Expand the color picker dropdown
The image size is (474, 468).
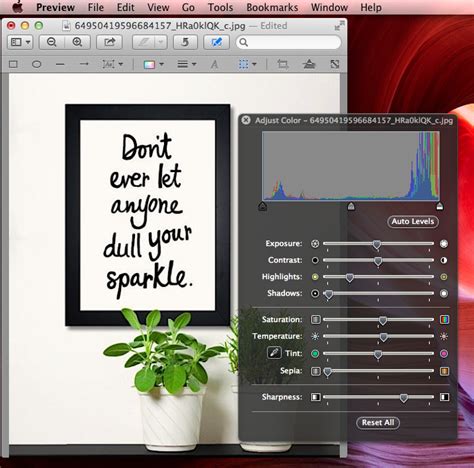153,64
